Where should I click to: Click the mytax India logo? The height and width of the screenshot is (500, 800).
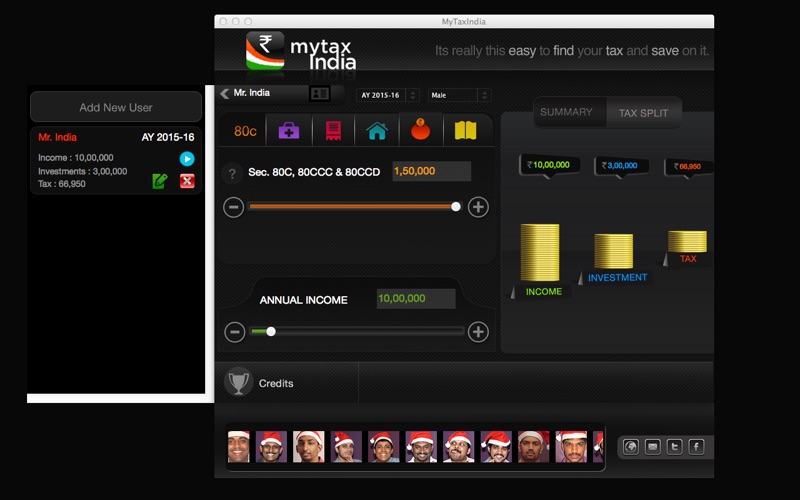tap(301, 52)
